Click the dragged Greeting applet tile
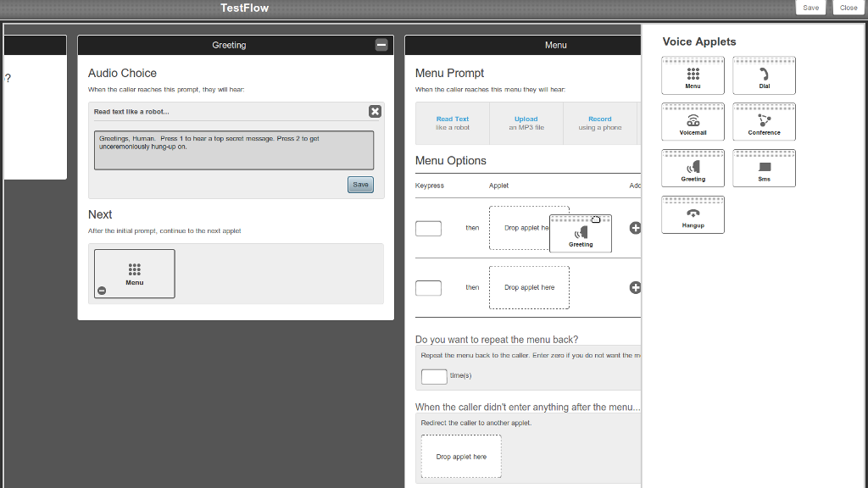The width and height of the screenshot is (868, 488). [581, 234]
